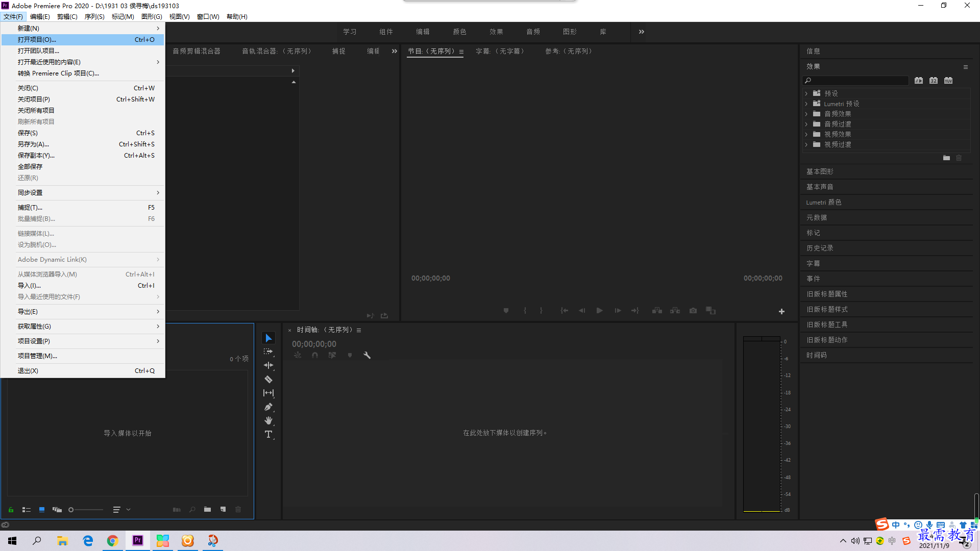Step forward one frame in program monitor

point(618,310)
